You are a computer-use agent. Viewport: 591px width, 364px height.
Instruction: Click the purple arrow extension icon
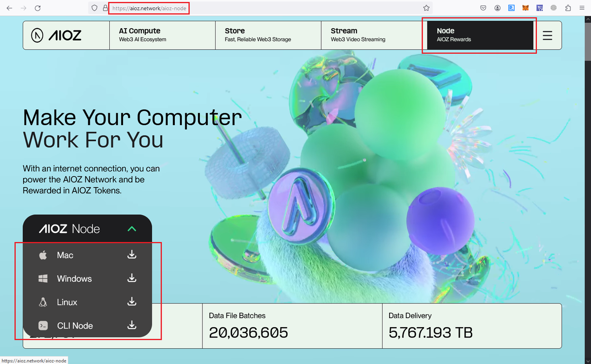pos(540,8)
